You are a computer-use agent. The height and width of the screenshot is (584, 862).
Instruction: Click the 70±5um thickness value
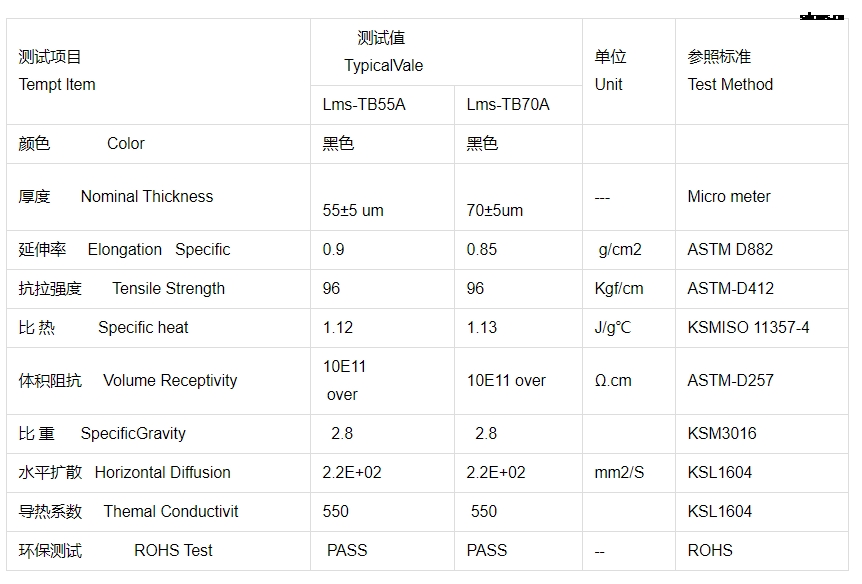(x=495, y=211)
